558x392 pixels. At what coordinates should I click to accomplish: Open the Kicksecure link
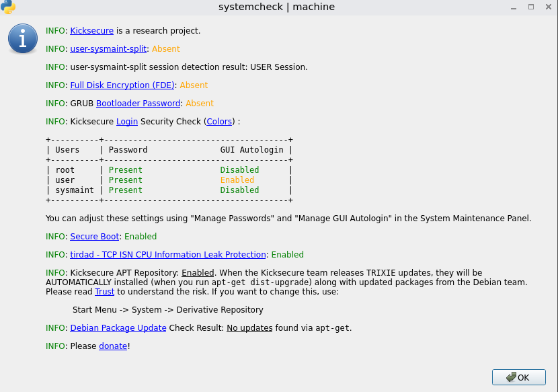pos(91,31)
